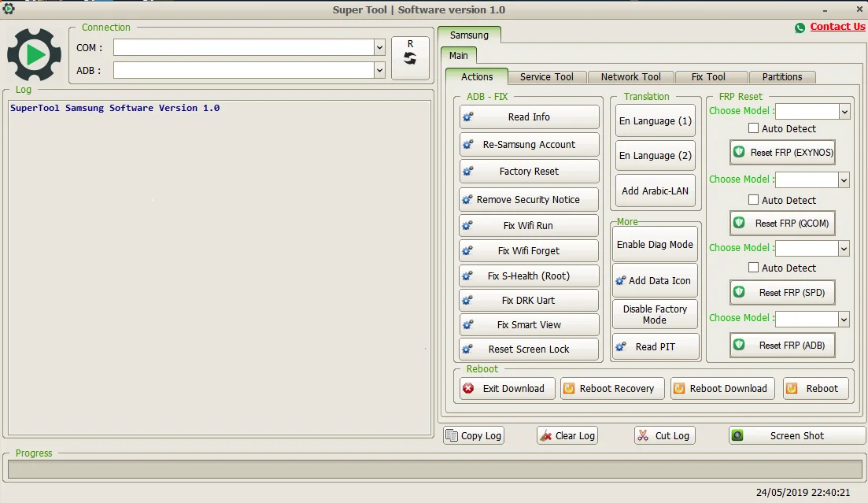This screenshot has height=503, width=868.
Task: Open Choose Model dropdown for EXYNOS
Action: (844, 111)
